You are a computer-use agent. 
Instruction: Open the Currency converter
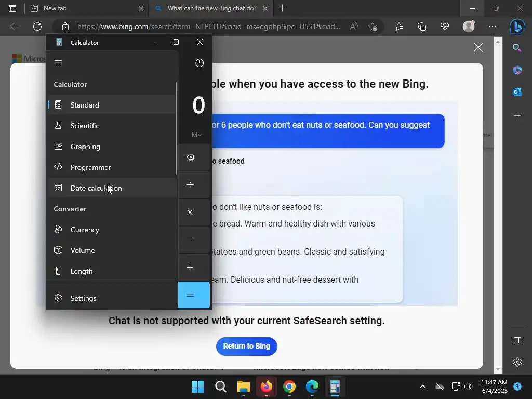tap(112, 230)
